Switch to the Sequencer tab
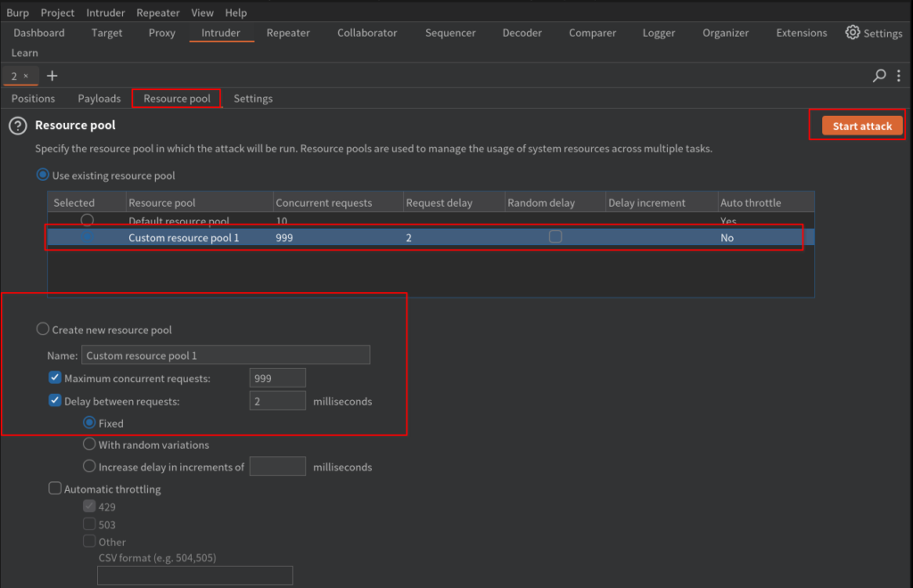Image resolution: width=913 pixels, height=588 pixels. click(450, 33)
